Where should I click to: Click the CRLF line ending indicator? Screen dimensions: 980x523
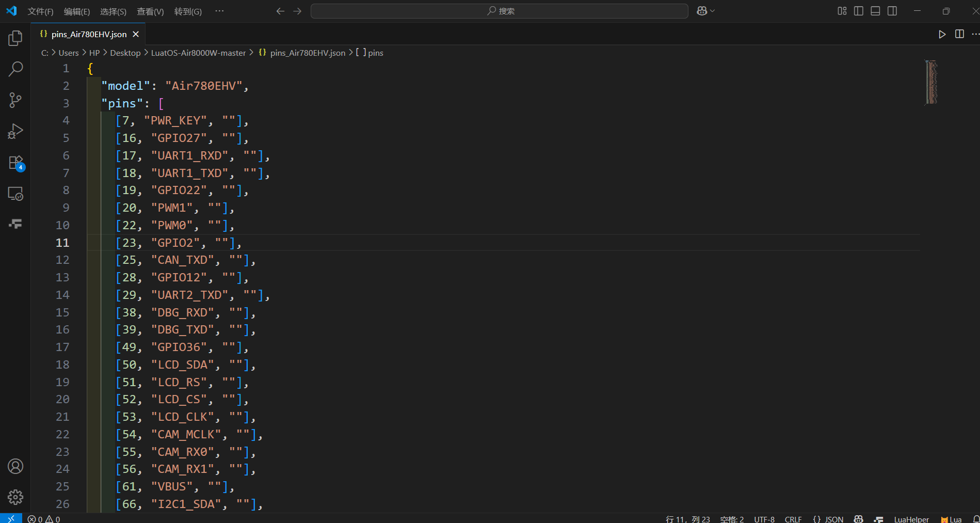[793, 519]
